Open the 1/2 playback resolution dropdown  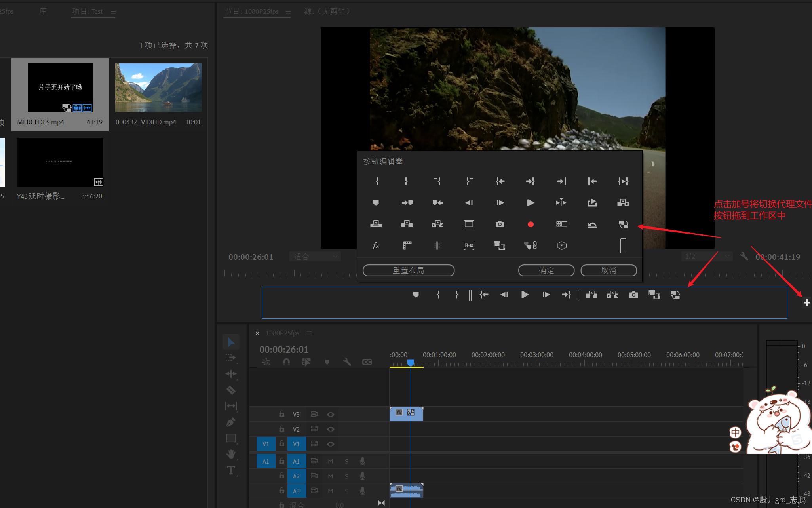707,257
